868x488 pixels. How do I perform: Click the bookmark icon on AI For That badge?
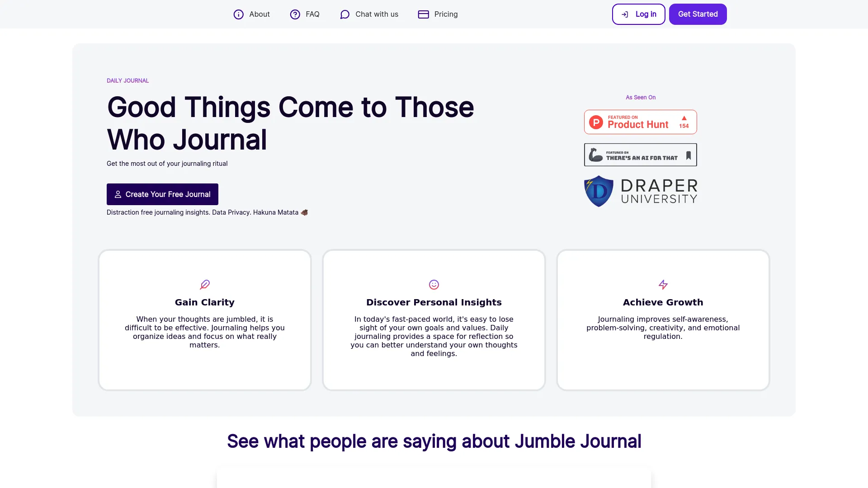point(688,155)
